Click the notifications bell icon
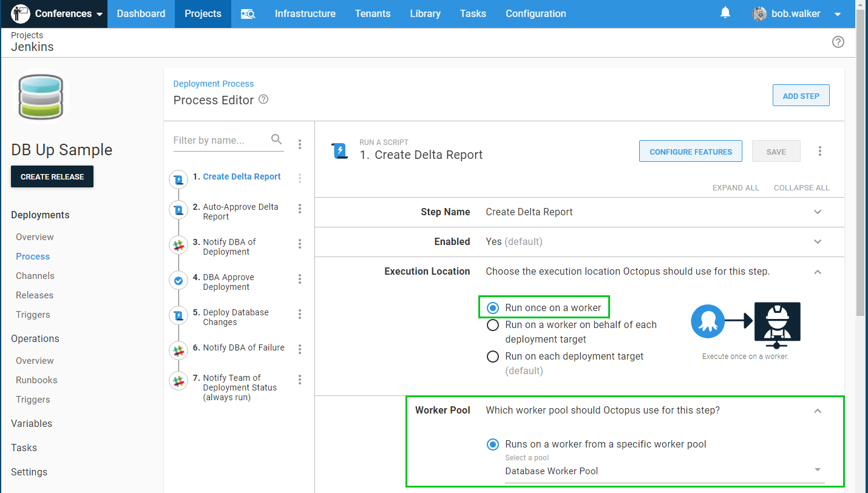The height and width of the screenshot is (493, 868). pyautogui.click(x=725, y=13)
